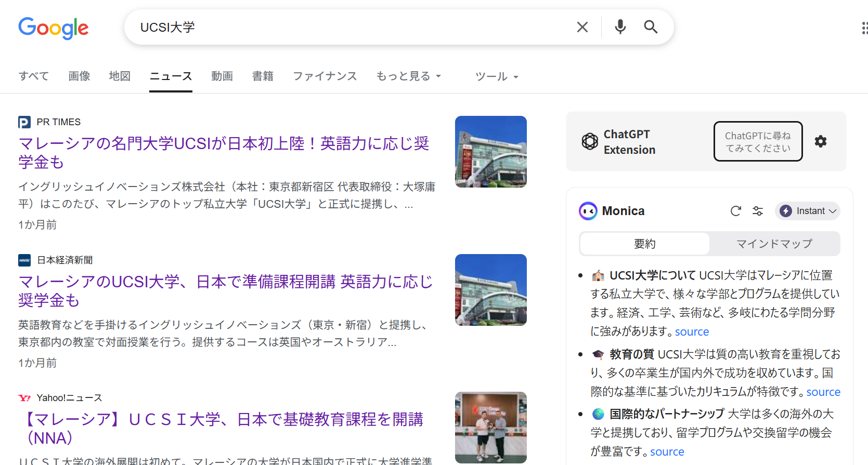Switch to 書籍 tab
This screenshot has height=465, width=868.
[x=263, y=76]
